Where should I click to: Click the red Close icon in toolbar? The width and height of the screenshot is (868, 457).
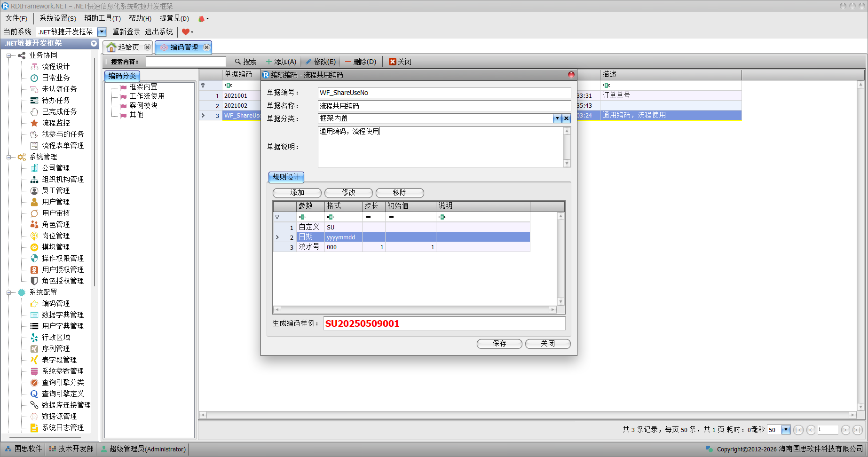pyautogui.click(x=393, y=62)
